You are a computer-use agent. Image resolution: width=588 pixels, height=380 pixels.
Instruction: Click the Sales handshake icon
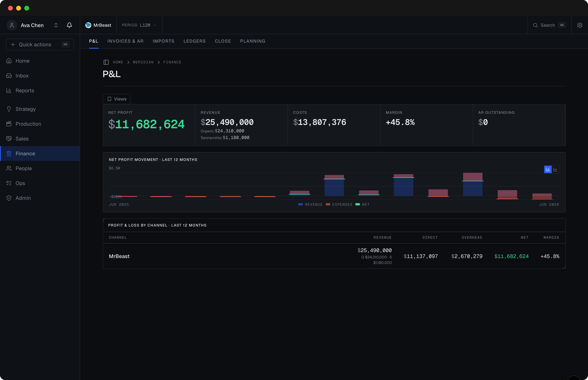(9, 138)
